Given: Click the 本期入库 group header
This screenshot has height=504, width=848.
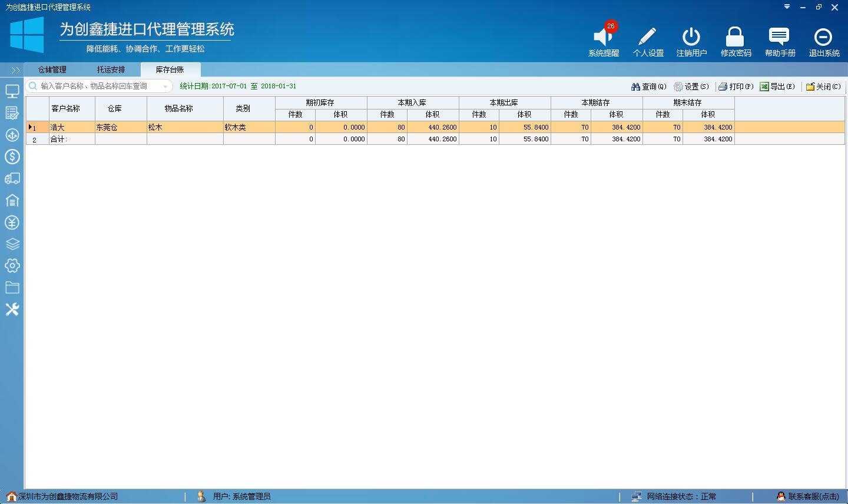Looking at the screenshot, I should coord(413,102).
